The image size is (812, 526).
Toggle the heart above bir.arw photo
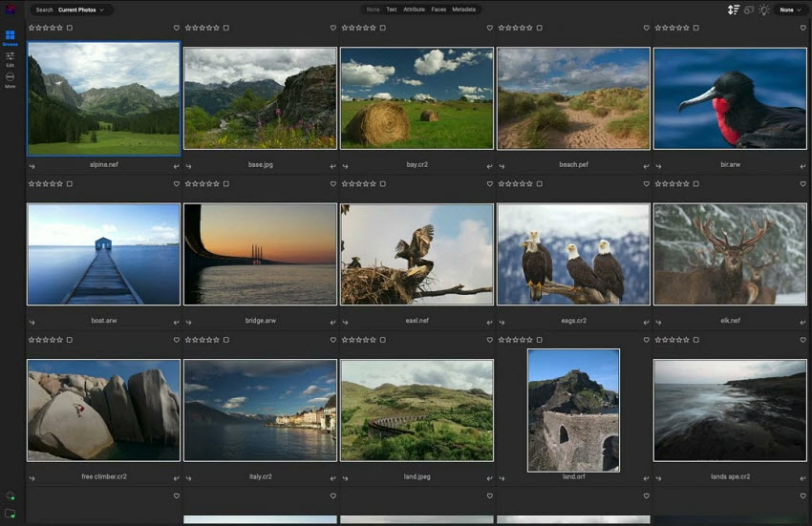click(803, 28)
